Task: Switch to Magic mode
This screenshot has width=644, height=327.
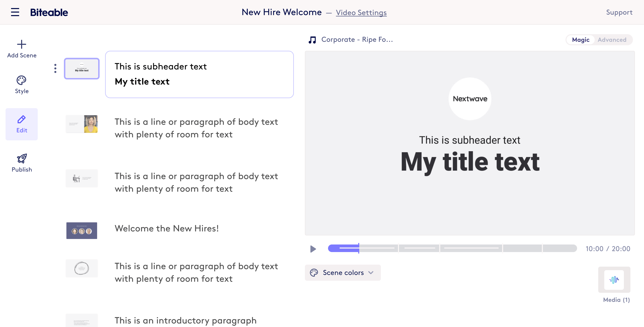Action: coord(581,40)
